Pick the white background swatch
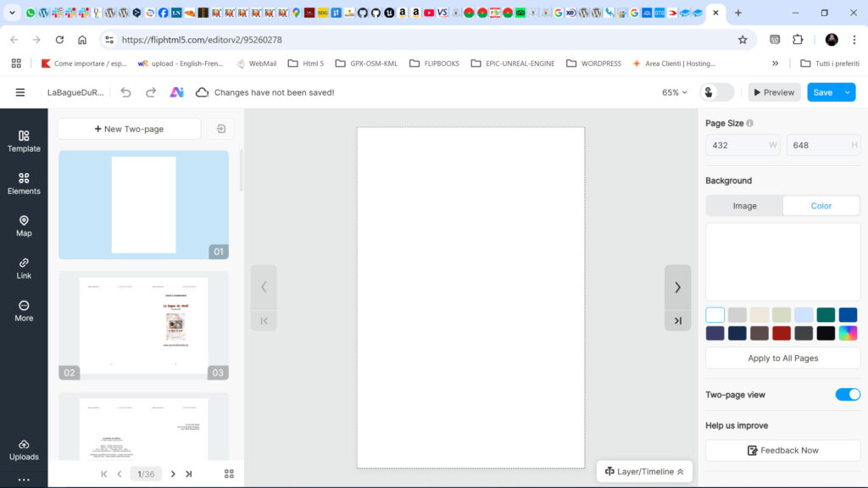This screenshot has width=868, height=488. (x=715, y=315)
